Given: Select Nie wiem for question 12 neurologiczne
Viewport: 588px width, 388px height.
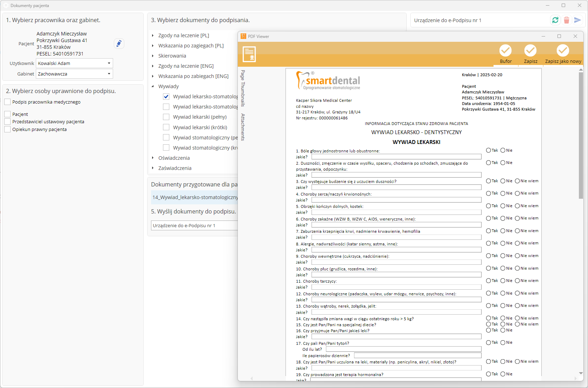Looking at the screenshot, I should point(517,294).
